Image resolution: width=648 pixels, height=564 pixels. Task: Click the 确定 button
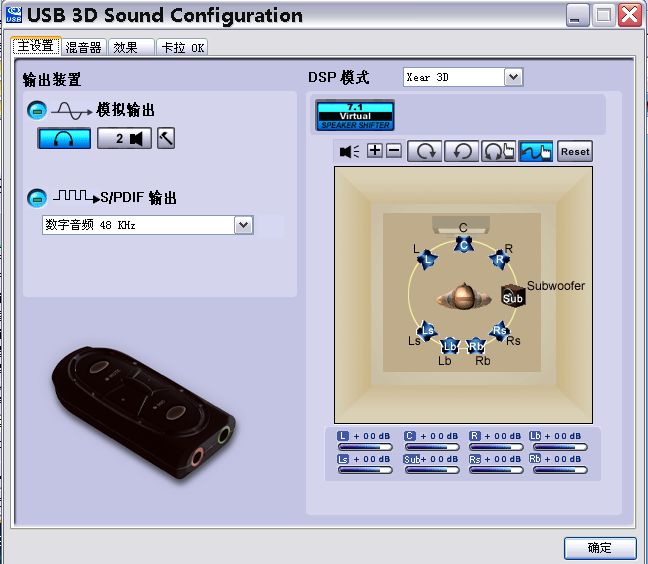(x=600, y=548)
